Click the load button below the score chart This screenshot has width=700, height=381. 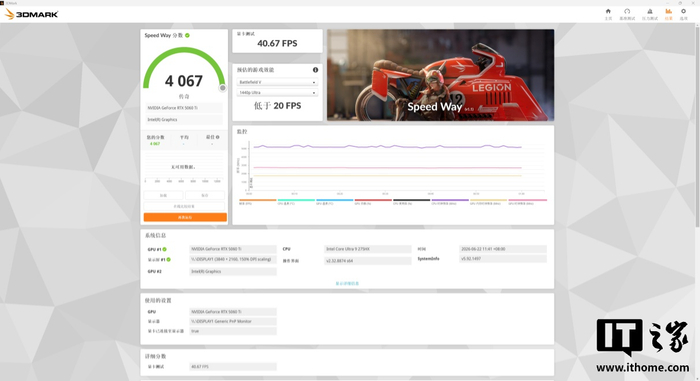163,195
